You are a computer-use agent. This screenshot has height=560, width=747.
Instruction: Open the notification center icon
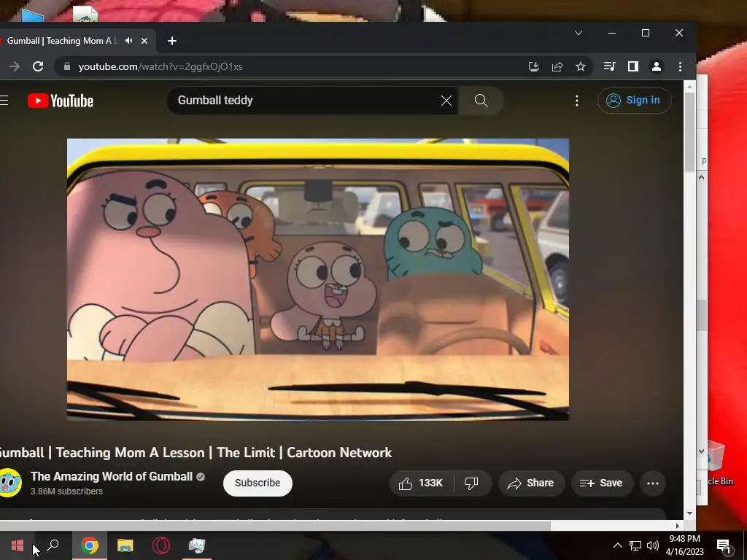pos(724,545)
